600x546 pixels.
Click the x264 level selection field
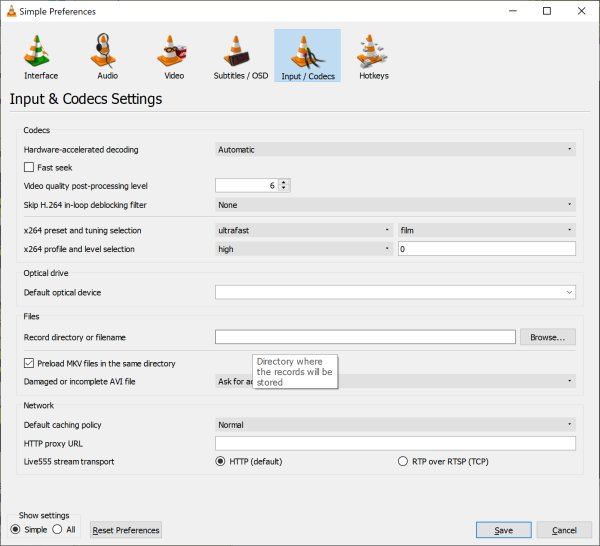click(487, 249)
